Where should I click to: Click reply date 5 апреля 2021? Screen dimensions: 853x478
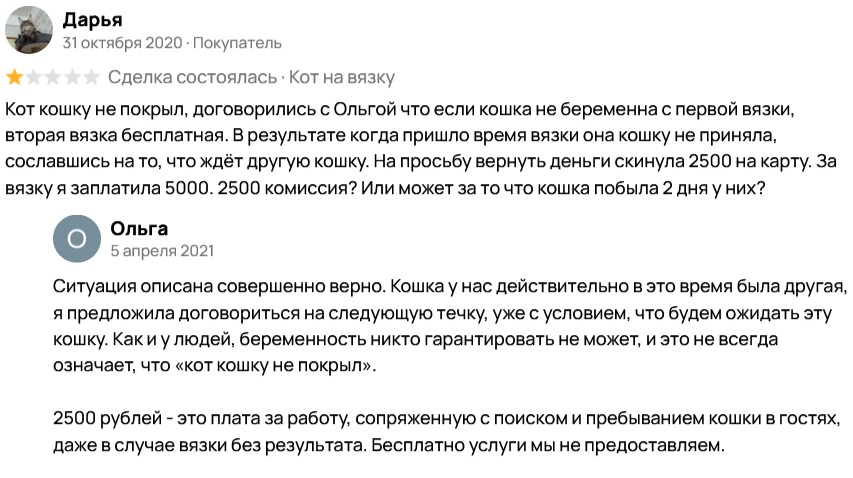[x=162, y=251]
